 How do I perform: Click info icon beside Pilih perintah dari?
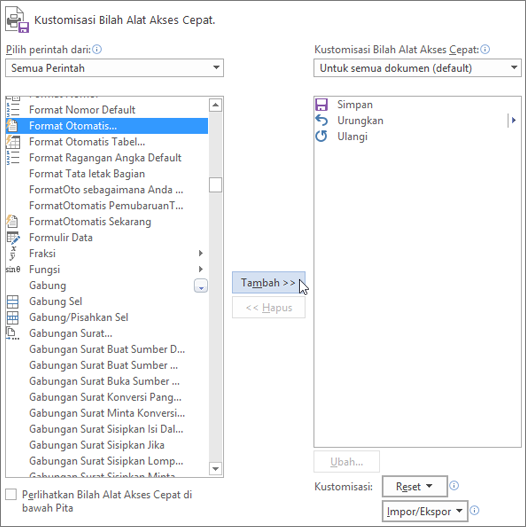click(x=97, y=49)
